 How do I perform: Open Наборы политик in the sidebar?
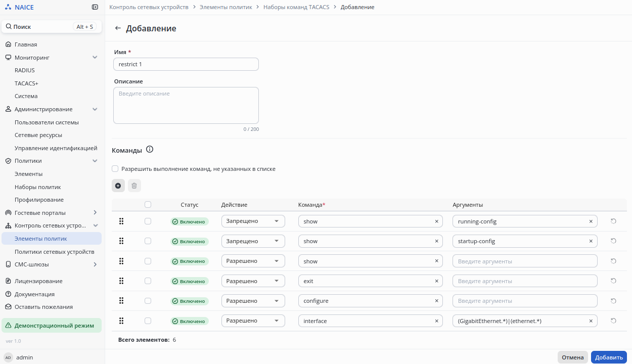pyautogui.click(x=37, y=187)
